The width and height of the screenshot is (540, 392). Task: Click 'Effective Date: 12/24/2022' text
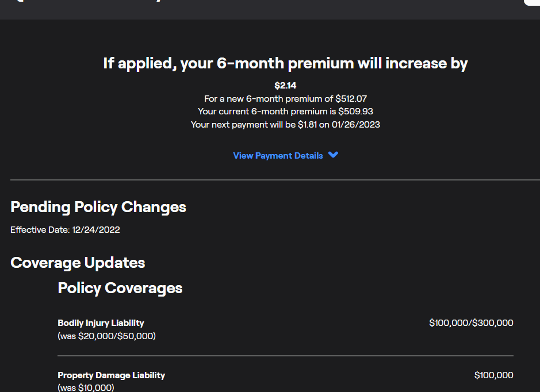pyautogui.click(x=65, y=230)
